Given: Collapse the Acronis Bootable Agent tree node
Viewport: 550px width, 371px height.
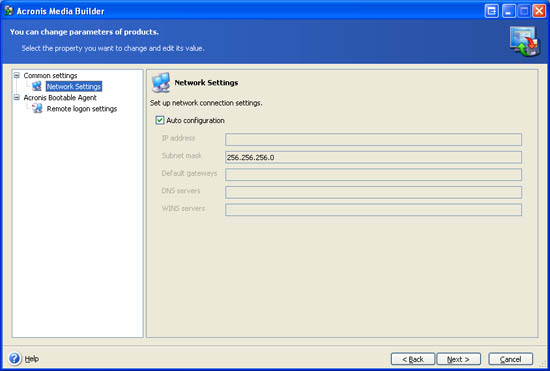Looking at the screenshot, I should pos(16,97).
